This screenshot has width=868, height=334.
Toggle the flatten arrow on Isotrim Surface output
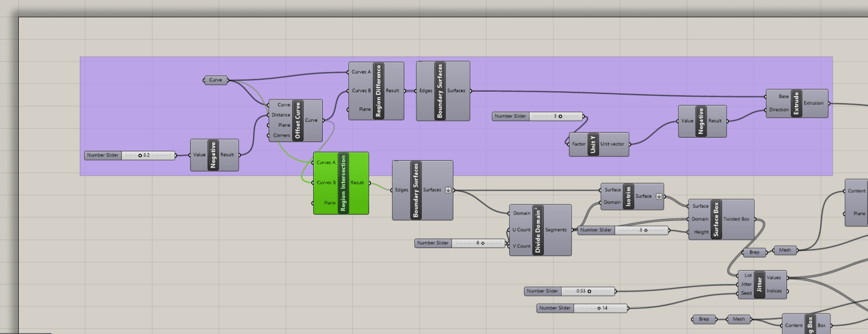pyautogui.click(x=659, y=196)
